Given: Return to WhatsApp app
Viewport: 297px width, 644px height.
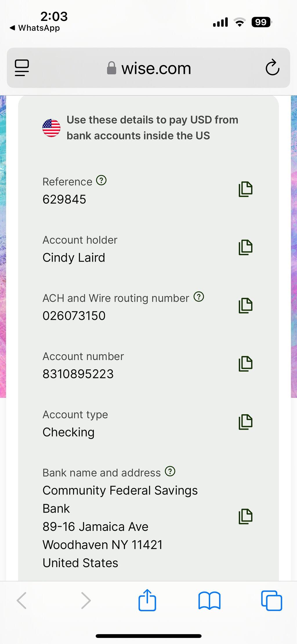Looking at the screenshot, I should pos(35,28).
